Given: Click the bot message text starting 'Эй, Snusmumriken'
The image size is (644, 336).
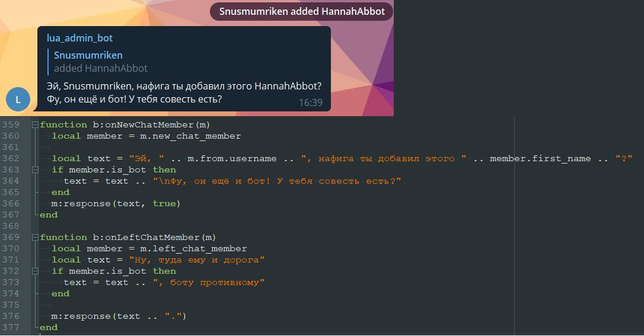Looking at the screenshot, I should (x=184, y=86).
